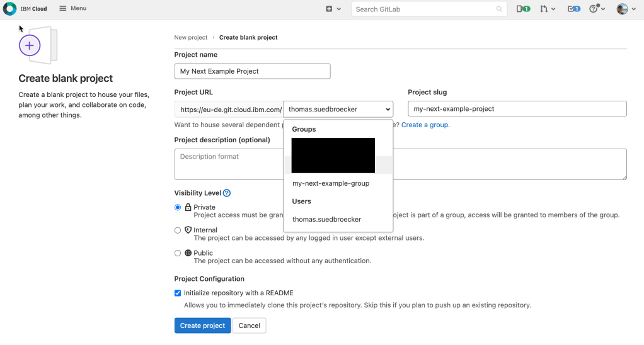
Task: Click the Visibility Level help icon
Action: point(227,193)
